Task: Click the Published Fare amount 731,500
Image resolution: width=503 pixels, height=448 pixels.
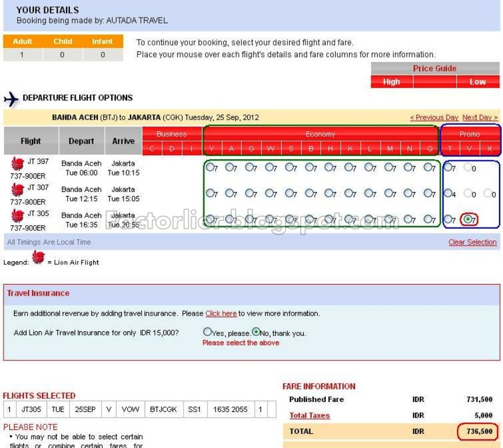Action: coord(479,400)
